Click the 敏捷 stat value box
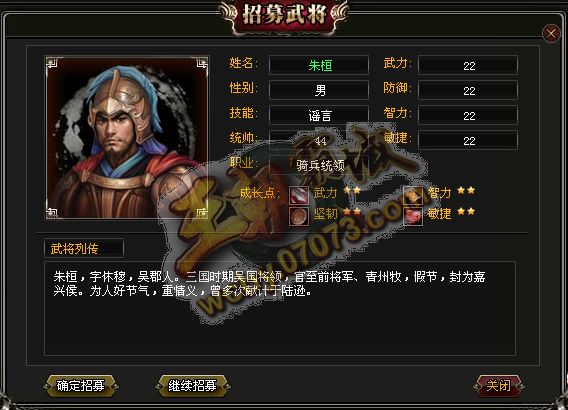The height and width of the screenshot is (410, 568). pos(468,141)
